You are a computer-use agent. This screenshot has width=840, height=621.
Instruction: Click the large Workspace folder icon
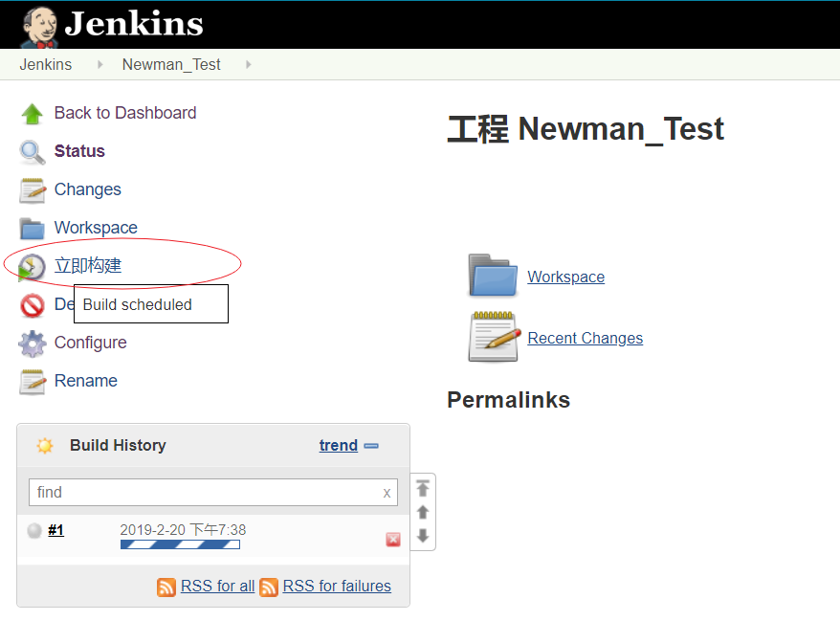493,276
